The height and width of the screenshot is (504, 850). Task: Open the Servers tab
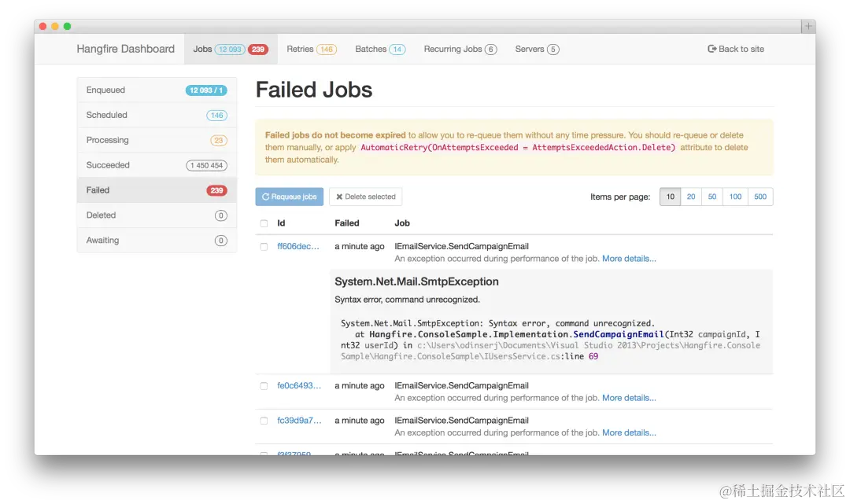click(x=538, y=49)
